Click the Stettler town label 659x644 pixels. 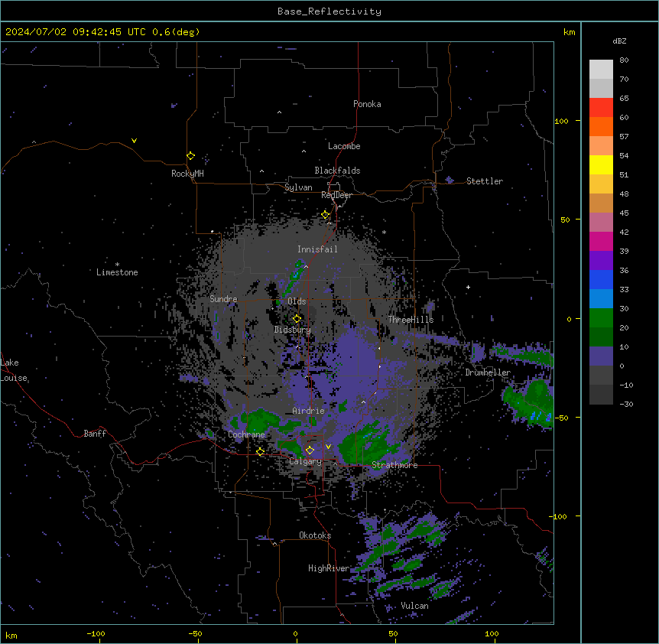click(485, 181)
